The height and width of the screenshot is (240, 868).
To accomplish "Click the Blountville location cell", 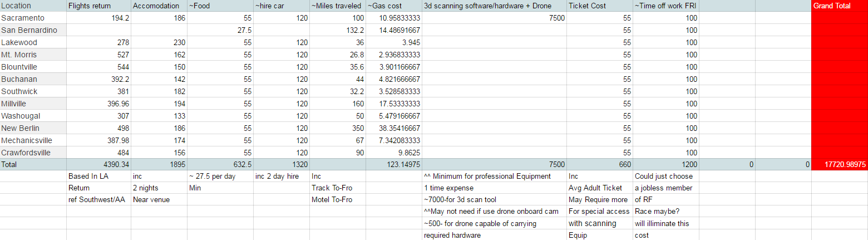I will click(33, 67).
